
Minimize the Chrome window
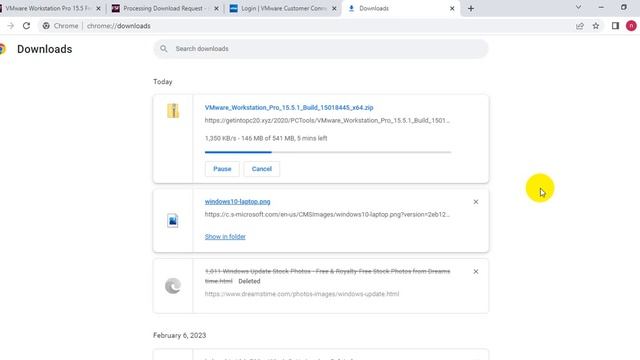pyautogui.click(x=601, y=7)
